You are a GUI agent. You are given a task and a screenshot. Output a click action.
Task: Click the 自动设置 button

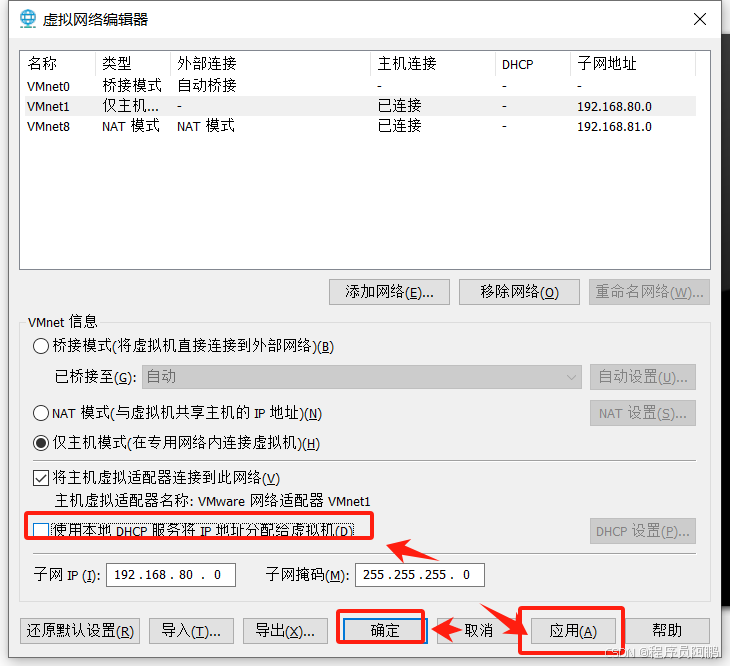(x=642, y=377)
